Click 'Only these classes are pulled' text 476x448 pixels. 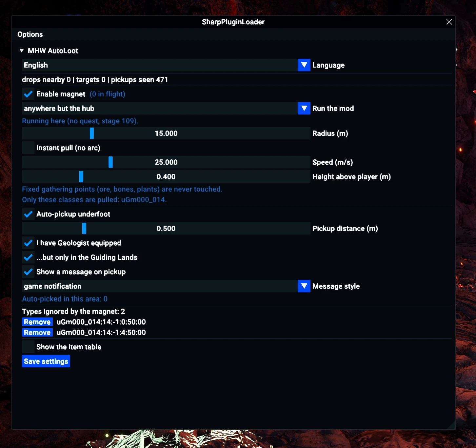tap(94, 200)
